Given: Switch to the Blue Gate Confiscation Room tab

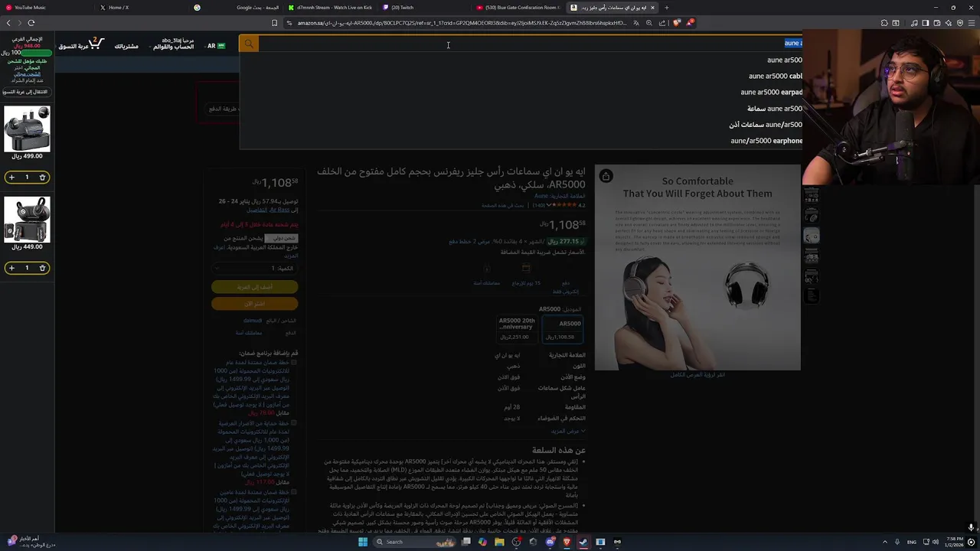Looking at the screenshot, I should click(519, 8).
